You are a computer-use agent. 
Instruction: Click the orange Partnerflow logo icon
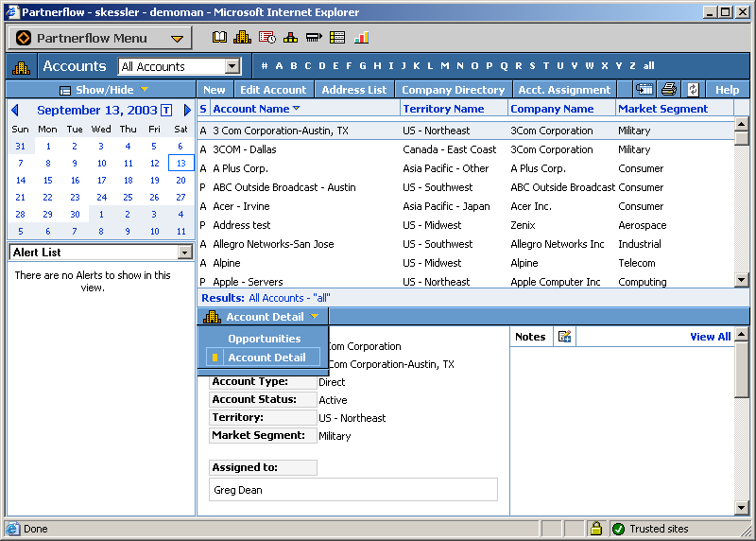(23, 38)
